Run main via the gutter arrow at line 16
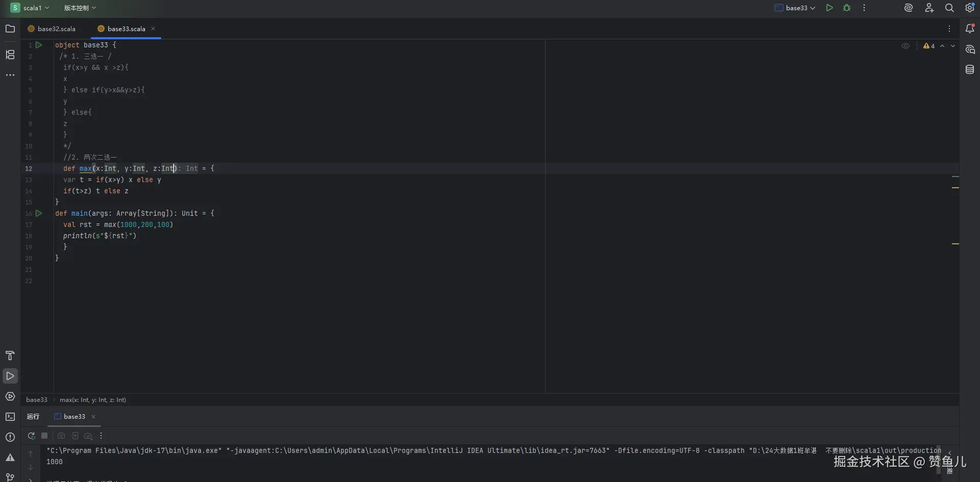Image resolution: width=980 pixels, height=482 pixels. 39,213
